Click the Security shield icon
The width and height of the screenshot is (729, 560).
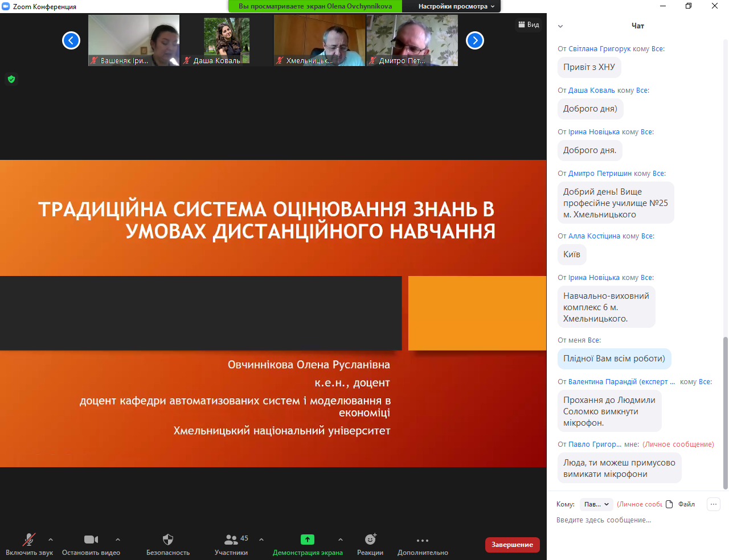pos(167,540)
